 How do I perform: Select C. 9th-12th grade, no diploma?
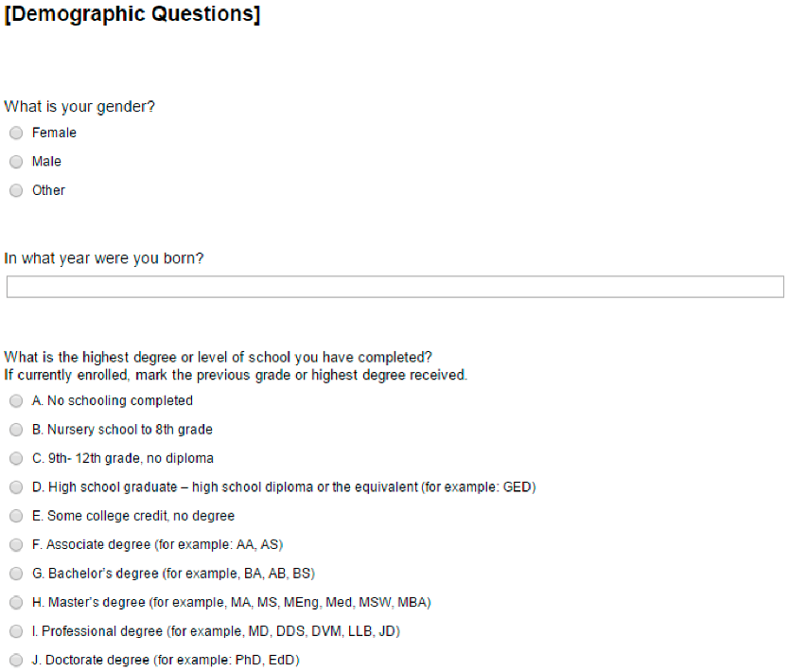[x=16, y=459]
